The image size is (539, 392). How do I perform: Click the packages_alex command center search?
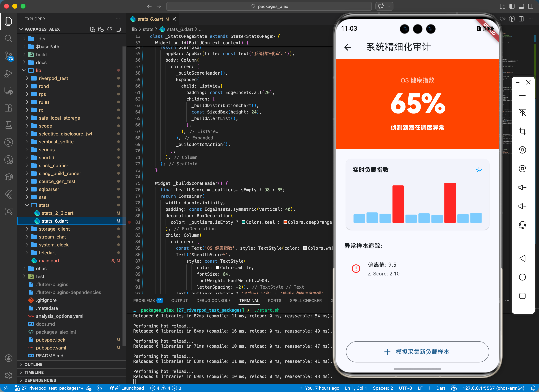click(x=269, y=6)
